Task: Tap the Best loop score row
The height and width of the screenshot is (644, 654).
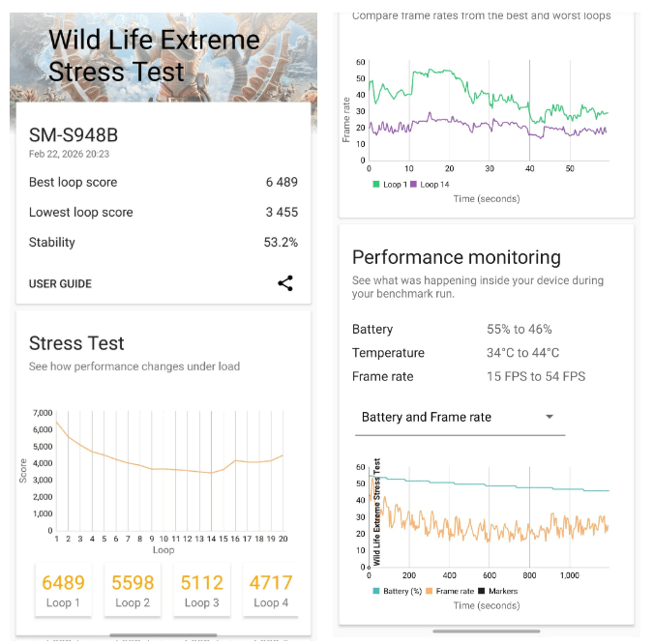Action: pos(163,182)
